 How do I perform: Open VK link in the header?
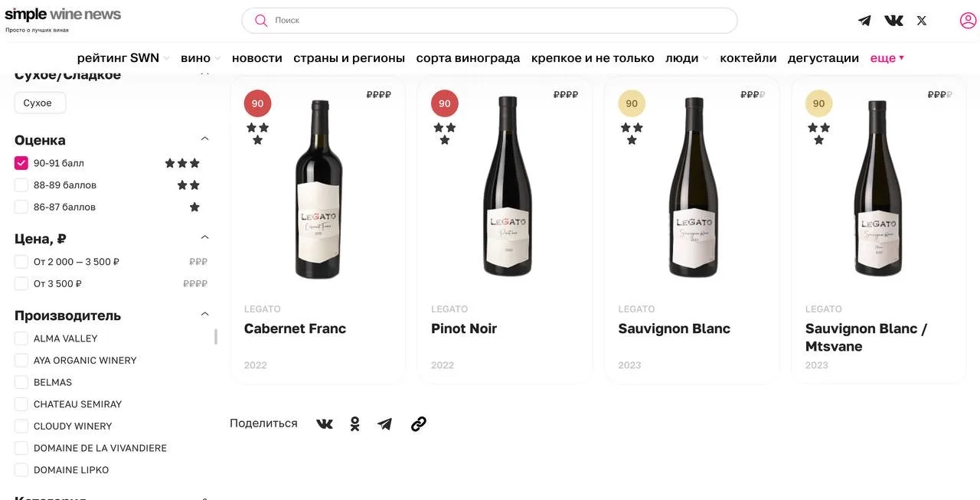pyautogui.click(x=893, y=21)
